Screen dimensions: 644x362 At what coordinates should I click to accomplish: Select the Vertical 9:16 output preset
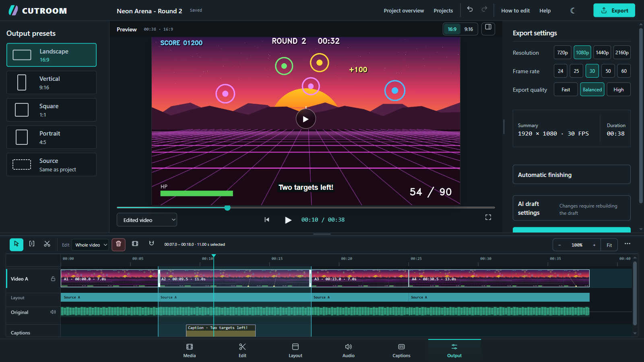52,82
